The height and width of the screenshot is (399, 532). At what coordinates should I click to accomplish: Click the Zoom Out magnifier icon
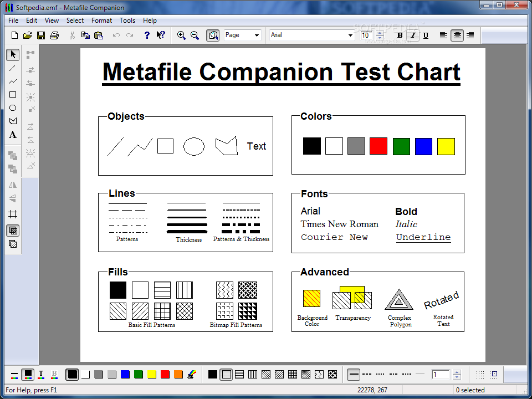(195, 35)
